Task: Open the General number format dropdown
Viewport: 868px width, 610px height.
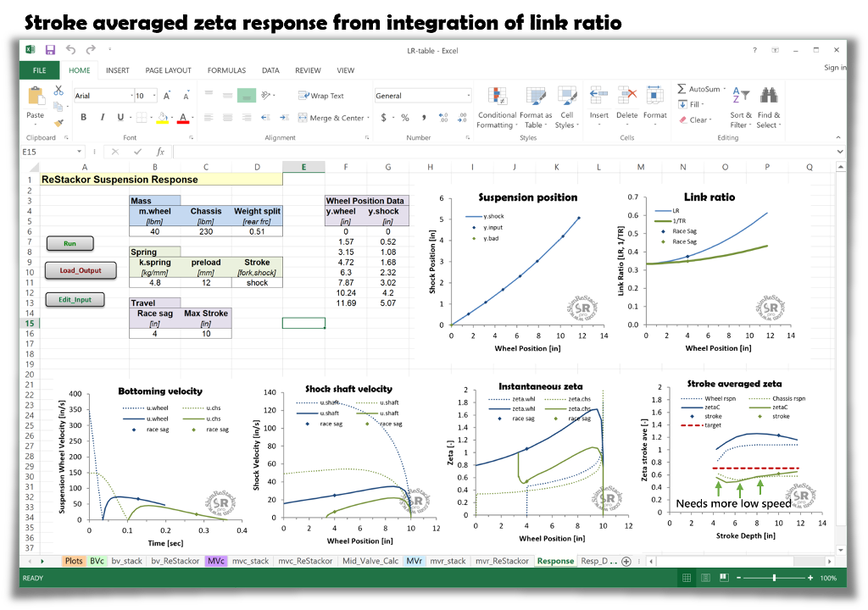Action: point(469,96)
